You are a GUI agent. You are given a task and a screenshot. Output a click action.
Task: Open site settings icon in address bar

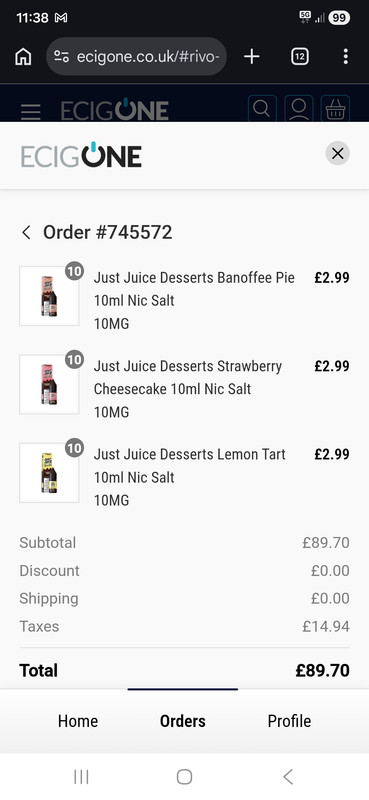[61, 57]
